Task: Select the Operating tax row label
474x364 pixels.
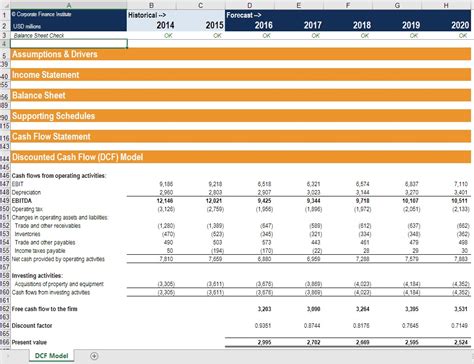Action: [x=27, y=209]
